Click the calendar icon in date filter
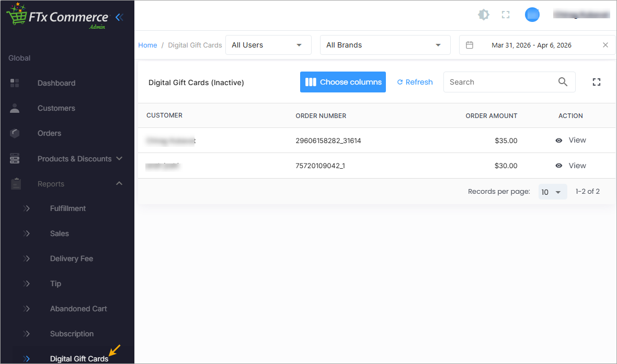 (x=470, y=45)
